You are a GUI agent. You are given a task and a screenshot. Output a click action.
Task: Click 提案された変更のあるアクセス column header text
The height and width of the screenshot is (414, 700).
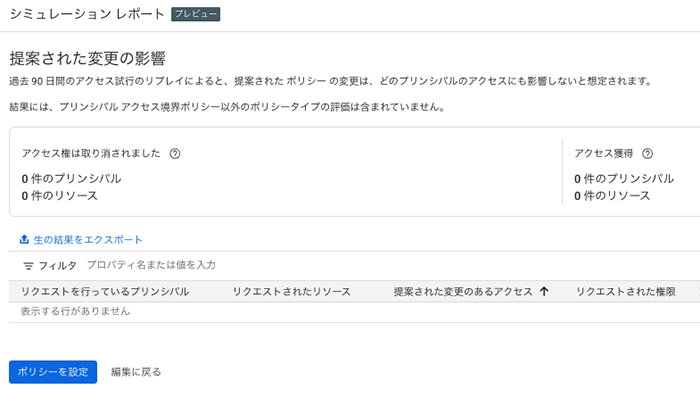(463, 292)
